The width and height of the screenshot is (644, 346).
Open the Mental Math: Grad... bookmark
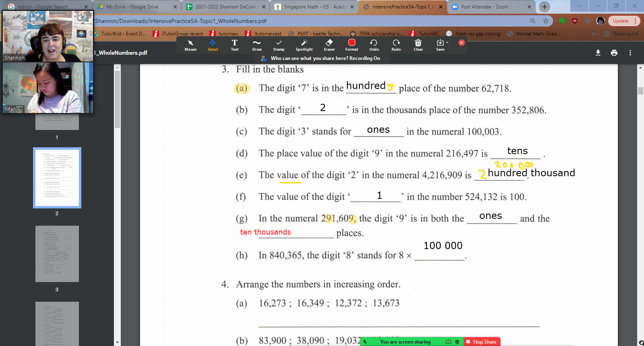[533, 34]
